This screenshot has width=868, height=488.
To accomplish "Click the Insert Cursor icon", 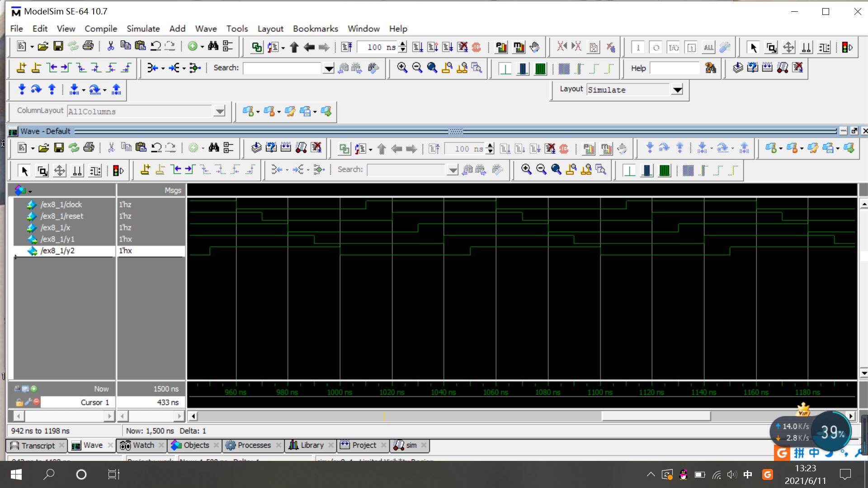I will [21, 68].
